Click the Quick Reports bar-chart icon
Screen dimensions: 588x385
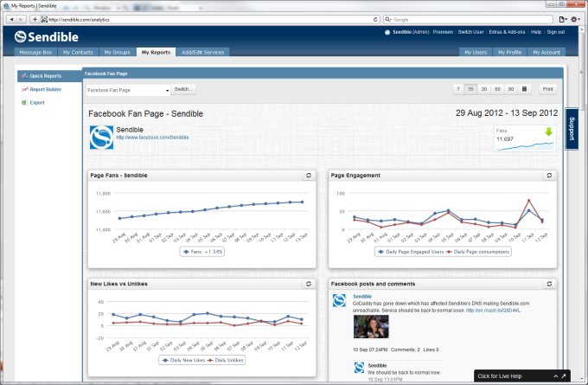pyautogui.click(x=25, y=76)
